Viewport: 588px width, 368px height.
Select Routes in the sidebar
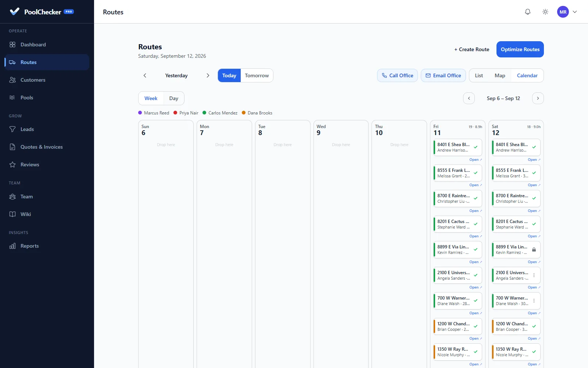(x=47, y=62)
